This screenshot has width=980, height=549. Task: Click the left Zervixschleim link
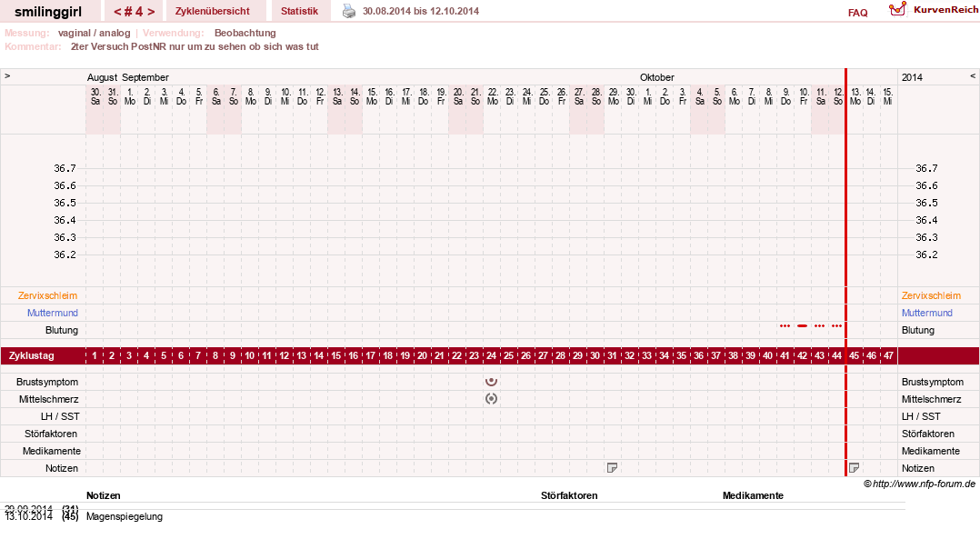tap(47, 295)
